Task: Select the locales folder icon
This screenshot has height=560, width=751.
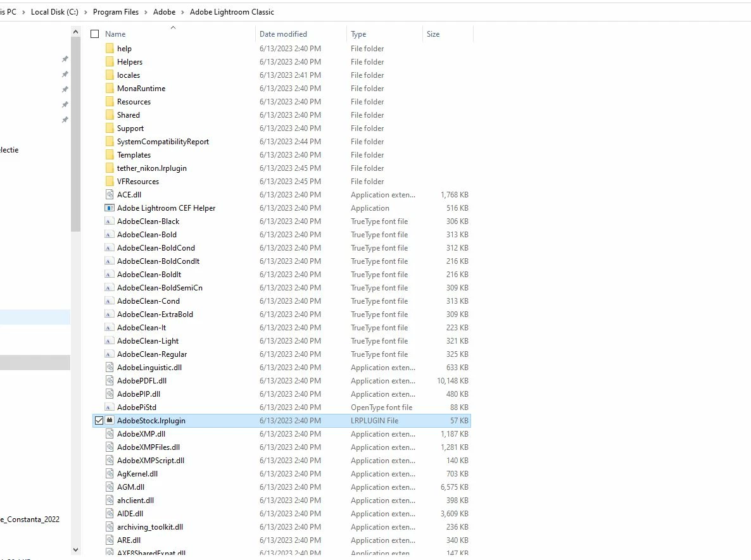Action: click(110, 75)
